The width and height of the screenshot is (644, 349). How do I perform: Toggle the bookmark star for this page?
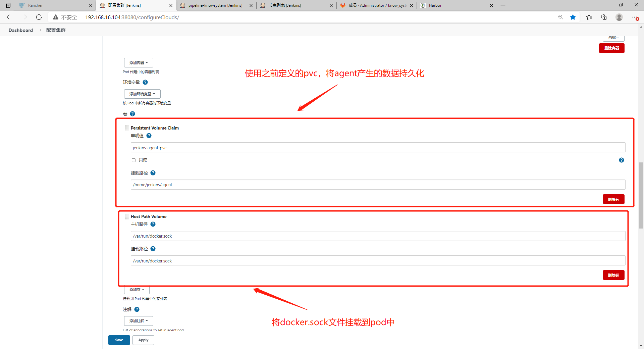(573, 17)
